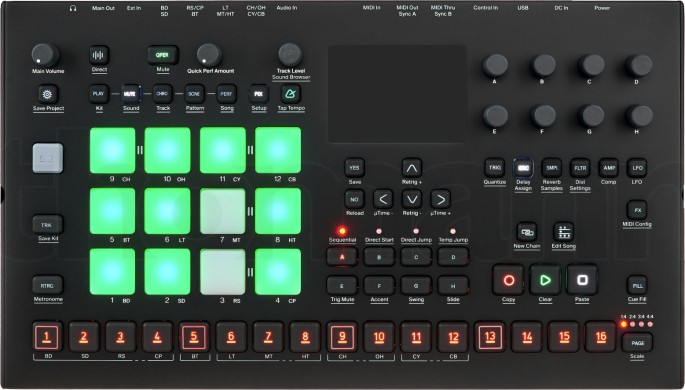Viewport: 685px width, 390px height.
Task: Open the TRIG Quantize parameter page
Action: (495, 168)
